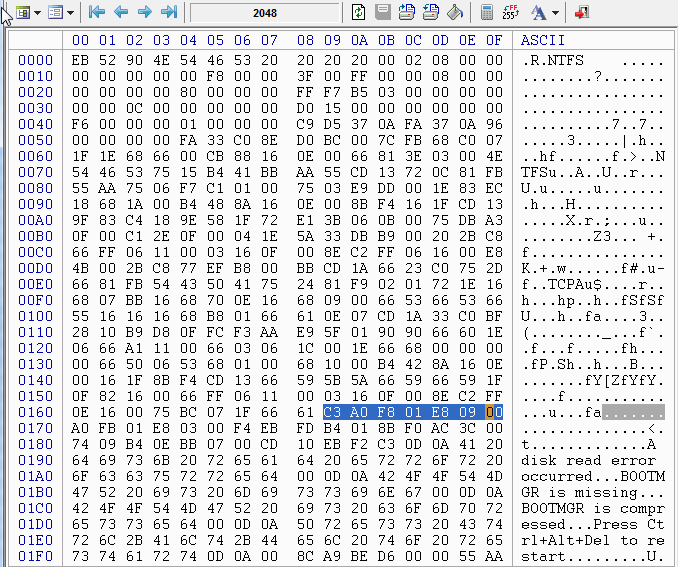Click the 'essed...Press Ct' ASCII text

[x=593, y=524]
